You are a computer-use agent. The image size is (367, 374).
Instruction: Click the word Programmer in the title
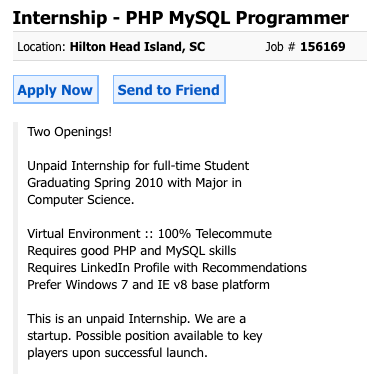click(292, 18)
